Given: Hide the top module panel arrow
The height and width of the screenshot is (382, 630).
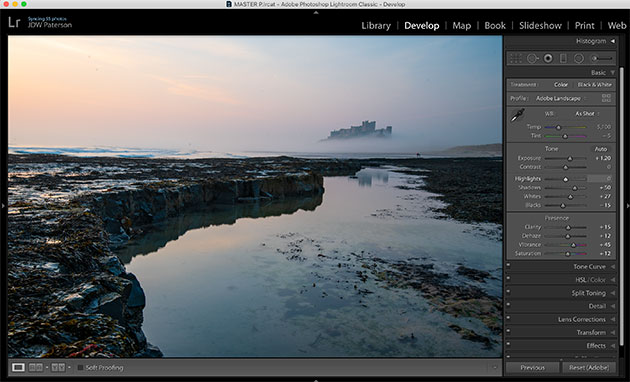Looking at the screenshot, I should coord(316,12).
